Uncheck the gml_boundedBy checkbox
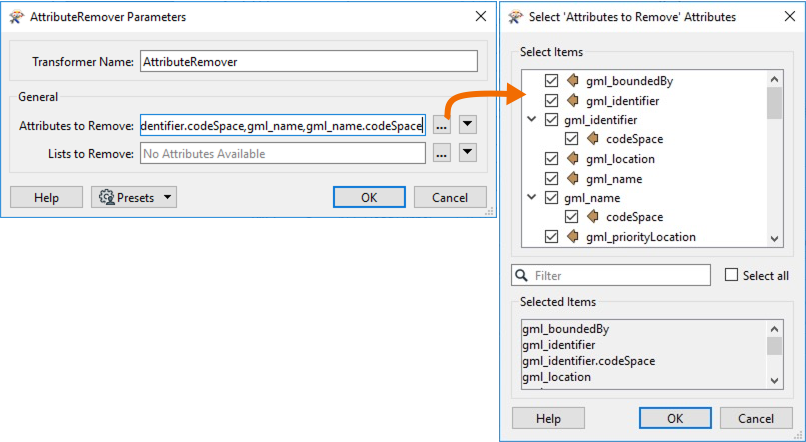This screenshot has height=442, width=806. (551, 81)
